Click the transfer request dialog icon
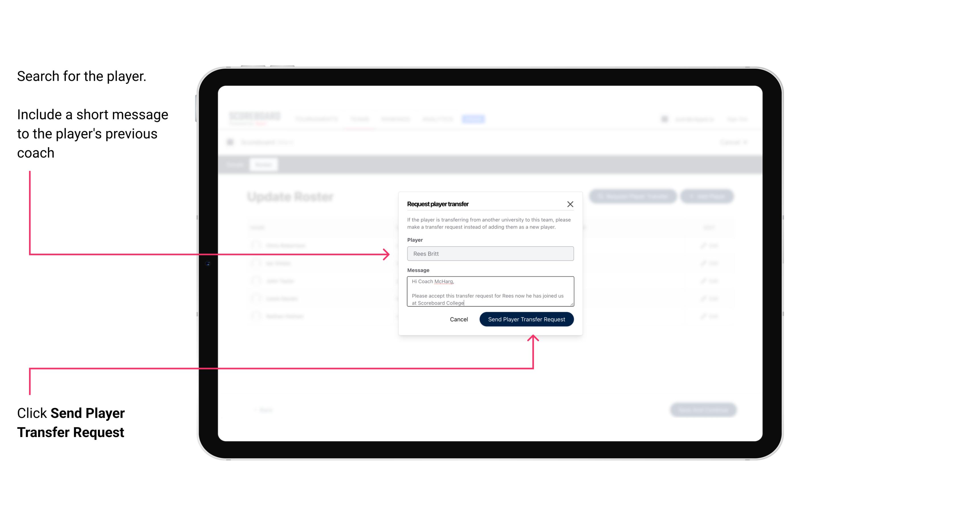This screenshot has width=980, height=527. click(x=569, y=204)
